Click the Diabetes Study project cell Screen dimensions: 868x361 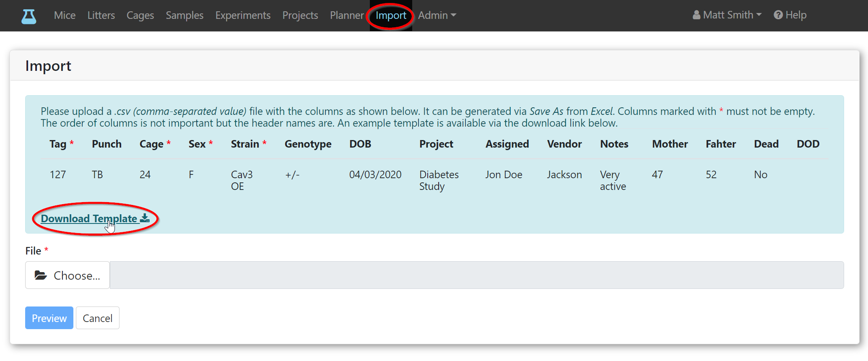pos(439,180)
